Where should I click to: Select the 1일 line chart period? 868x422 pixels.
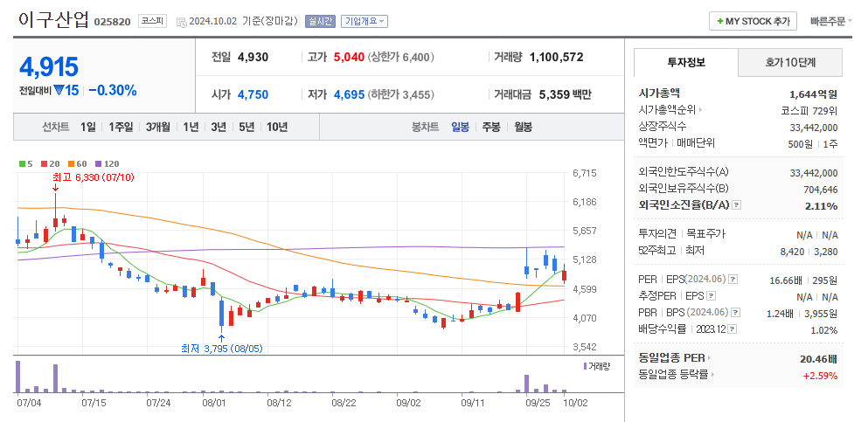(x=87, y=128)
